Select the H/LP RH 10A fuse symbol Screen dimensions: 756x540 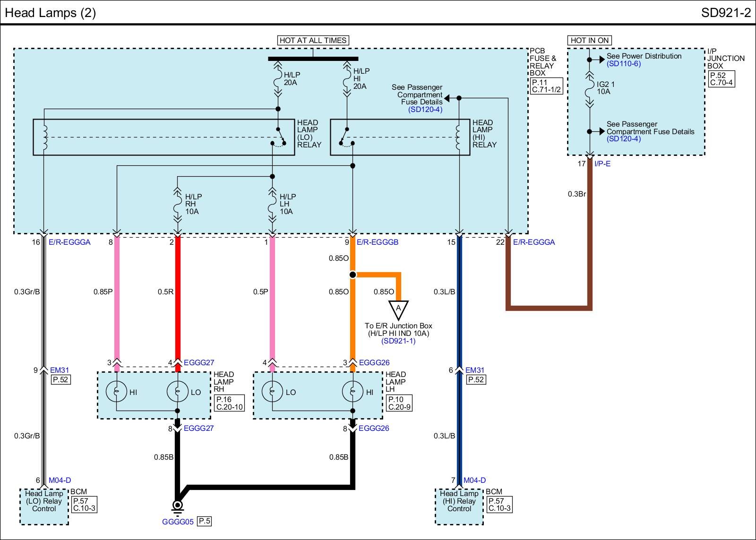pos(178,205)
